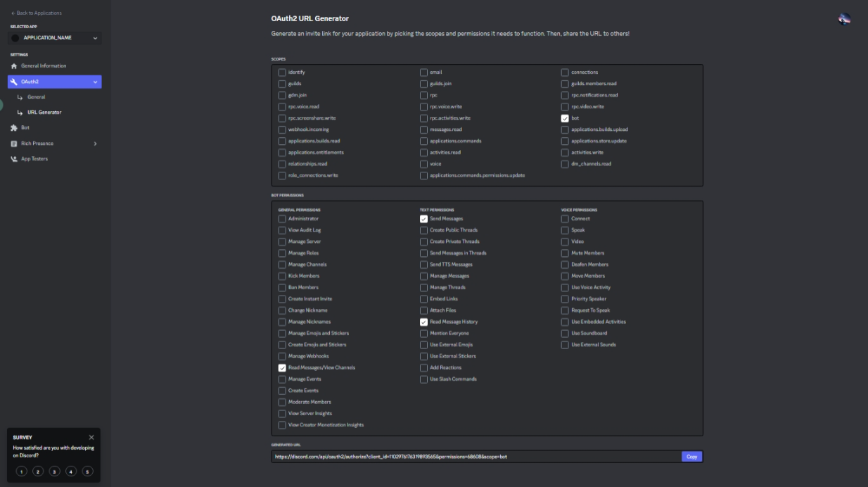The height and width of the screenshot is (487, 868).
Task: Click the home icon beside General Information
Action: pyautogui.click(x=14, y=66)
